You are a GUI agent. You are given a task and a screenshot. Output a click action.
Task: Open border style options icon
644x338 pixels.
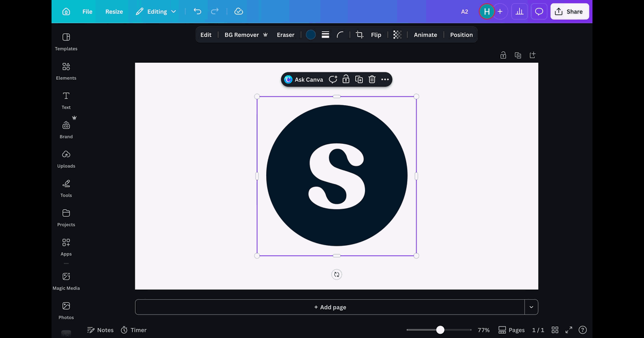click(325, 35)
